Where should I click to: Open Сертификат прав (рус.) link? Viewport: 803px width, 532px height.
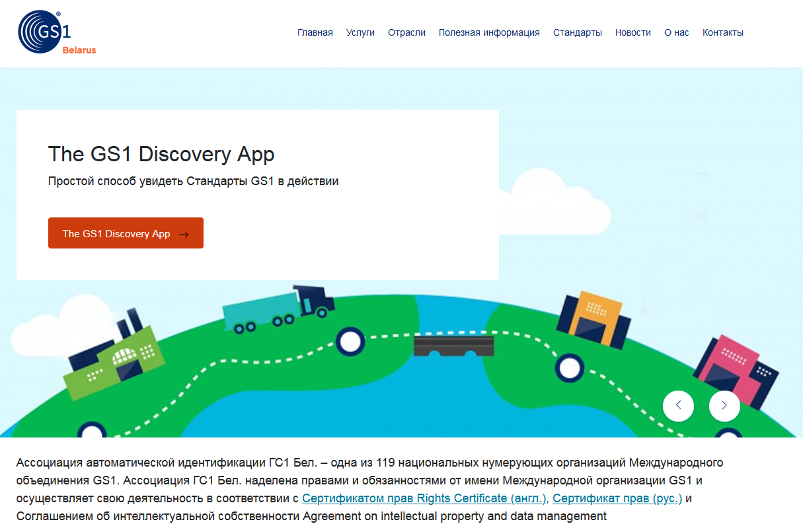coord(617,498)
